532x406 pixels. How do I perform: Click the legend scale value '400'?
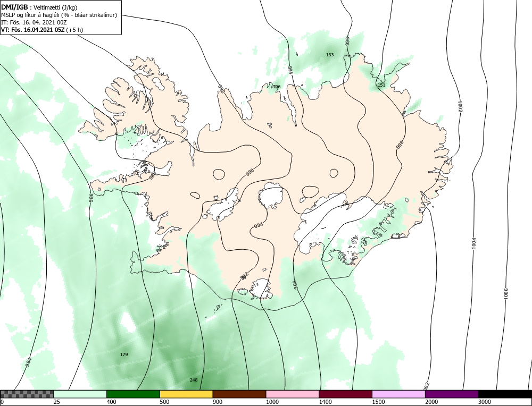[x=111, y=402]
